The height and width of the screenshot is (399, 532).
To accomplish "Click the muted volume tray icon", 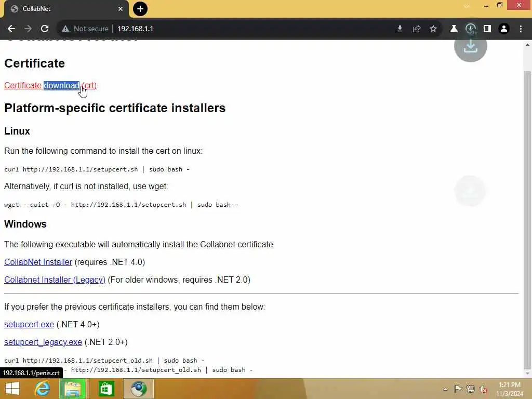I will click(x=484, y=389).
